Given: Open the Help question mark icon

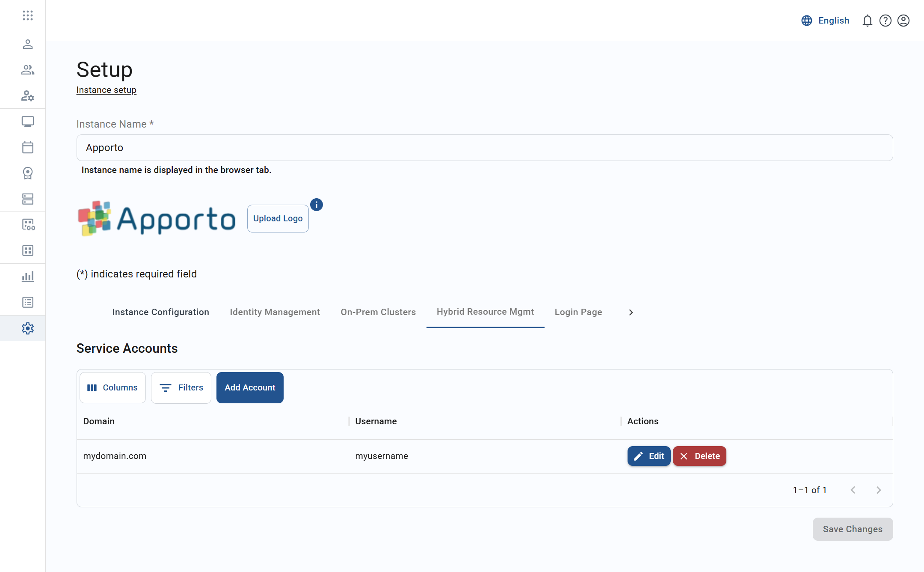Looking at the screenshot, I should (885, 20).
